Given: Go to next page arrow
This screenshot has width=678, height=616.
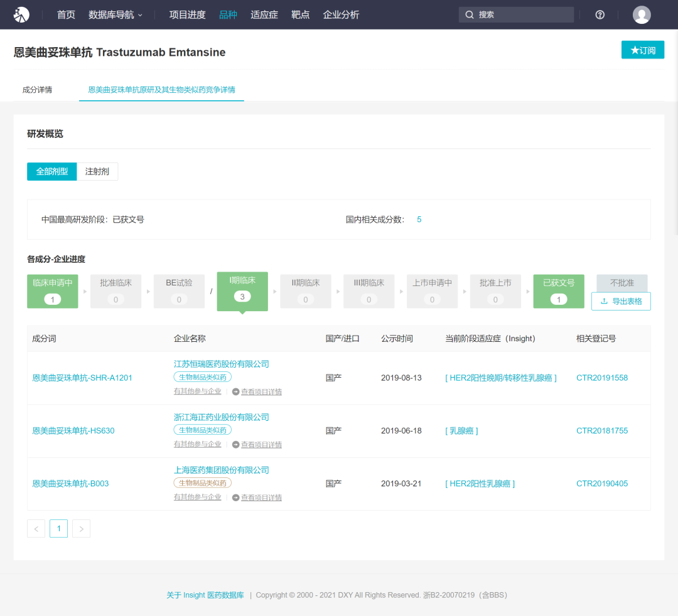Looking at the screenshot, I should (x=81, y=528).
